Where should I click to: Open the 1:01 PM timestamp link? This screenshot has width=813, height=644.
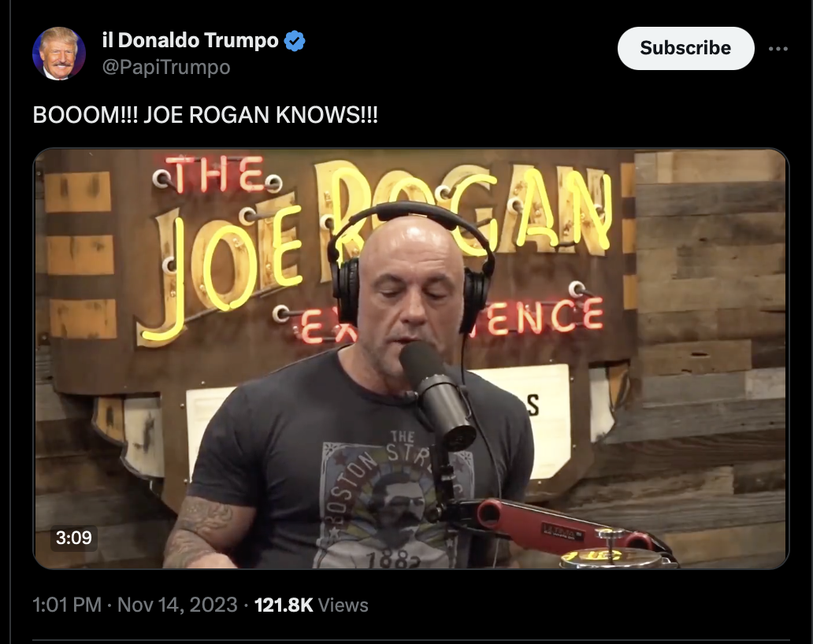pyautogui.click(x=67, y=605)
